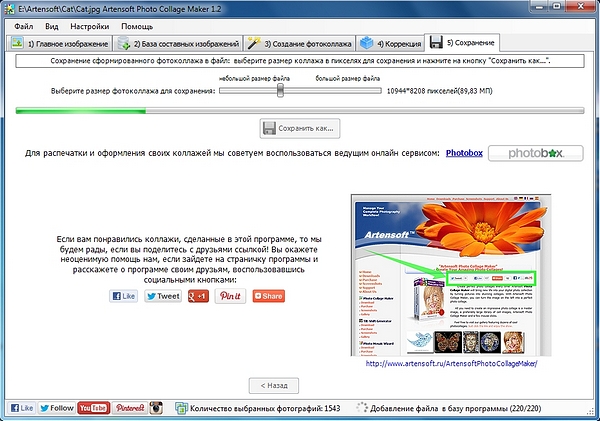Click the main image picture icon in tab 1
The width and height of the screenshot is (600, 421).
click(x=17, y=43)
